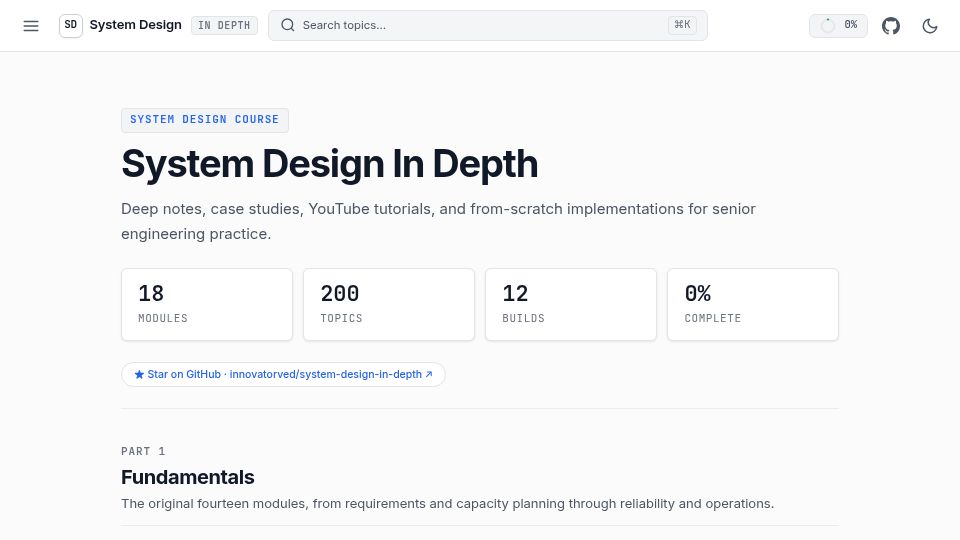This screenshot has width=960, height=540.
Task: Click the star icon in GitHub link
Action: (139, 375)
